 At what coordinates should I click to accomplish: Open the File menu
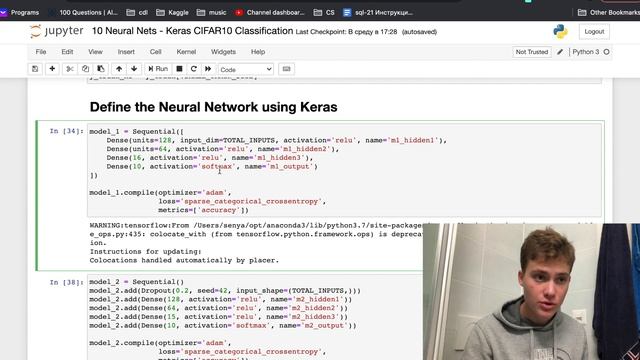pos(41,52)
